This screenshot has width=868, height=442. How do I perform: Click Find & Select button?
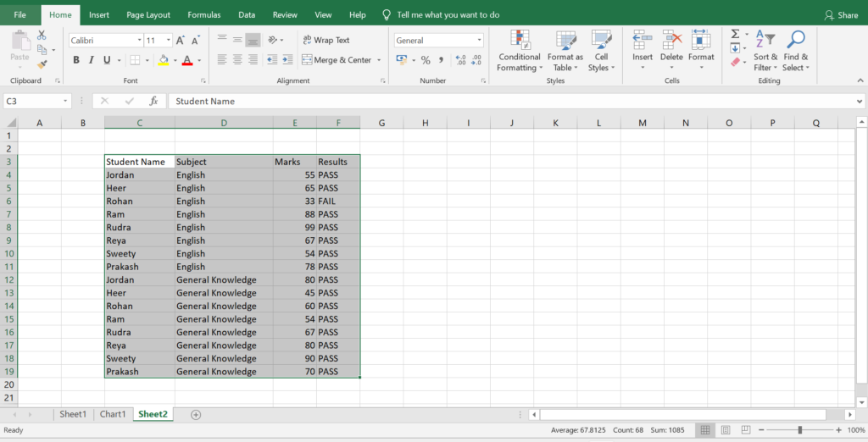(796, 51)
